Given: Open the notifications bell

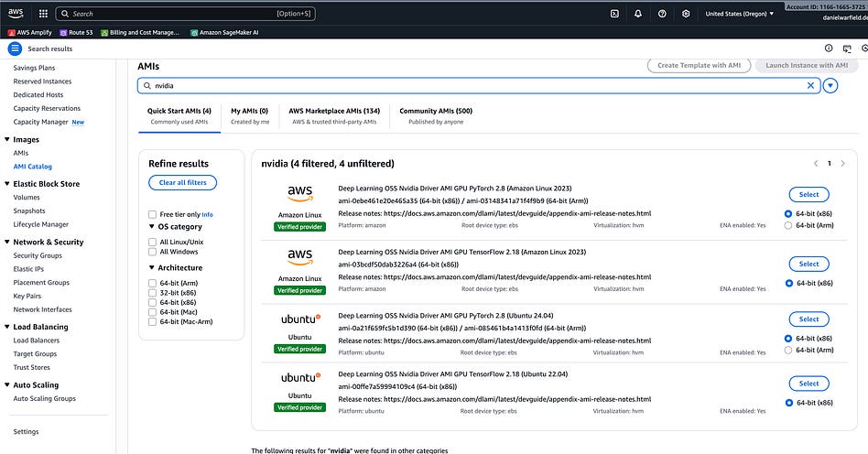Looking at the screenshot, I should (637, 14).
